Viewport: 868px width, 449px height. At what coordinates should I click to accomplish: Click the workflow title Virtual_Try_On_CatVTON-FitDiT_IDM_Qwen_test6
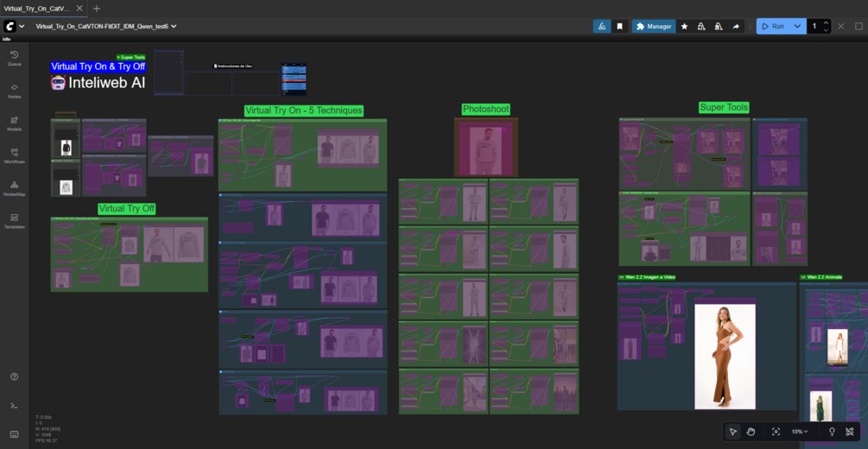pos(103,26)
